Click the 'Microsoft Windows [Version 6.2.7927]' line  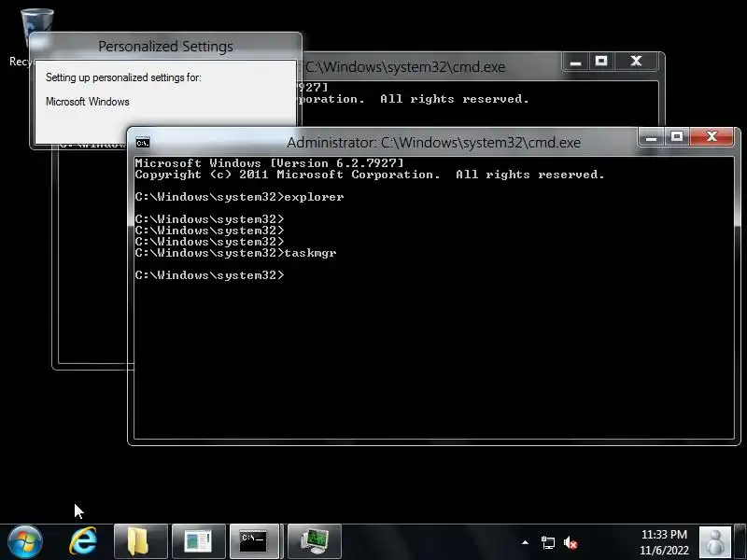269,163
